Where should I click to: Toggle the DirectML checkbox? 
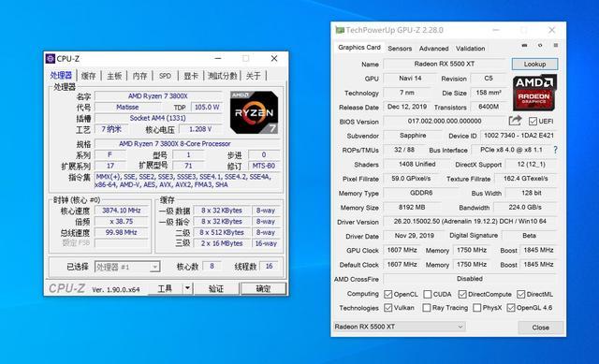(520, 294)
